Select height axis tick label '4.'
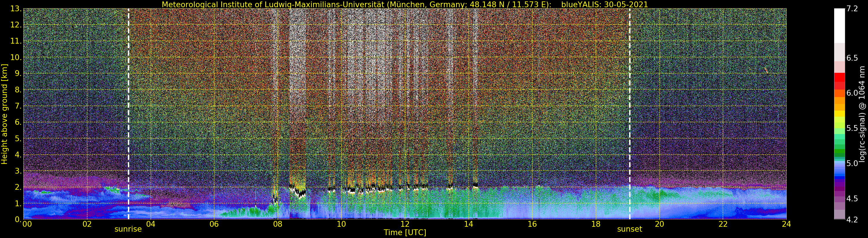Screen dimensions: 868x238 tap(18, 155)
